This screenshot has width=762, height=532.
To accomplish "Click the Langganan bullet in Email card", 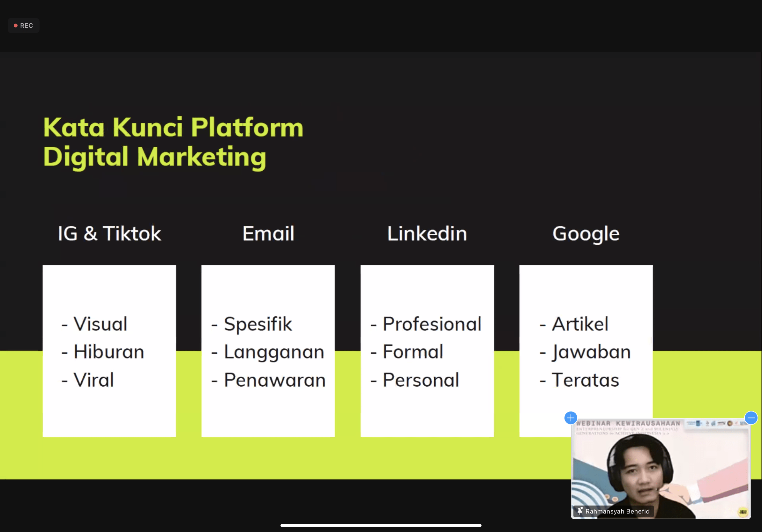I will coord(273,352).
